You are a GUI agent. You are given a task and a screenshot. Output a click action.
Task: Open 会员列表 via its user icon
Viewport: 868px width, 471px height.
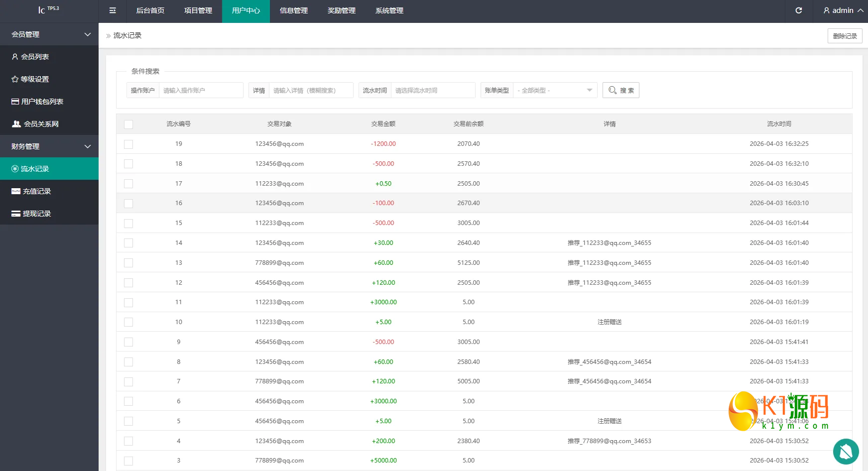pyautogui.click(x=15, y=57)
